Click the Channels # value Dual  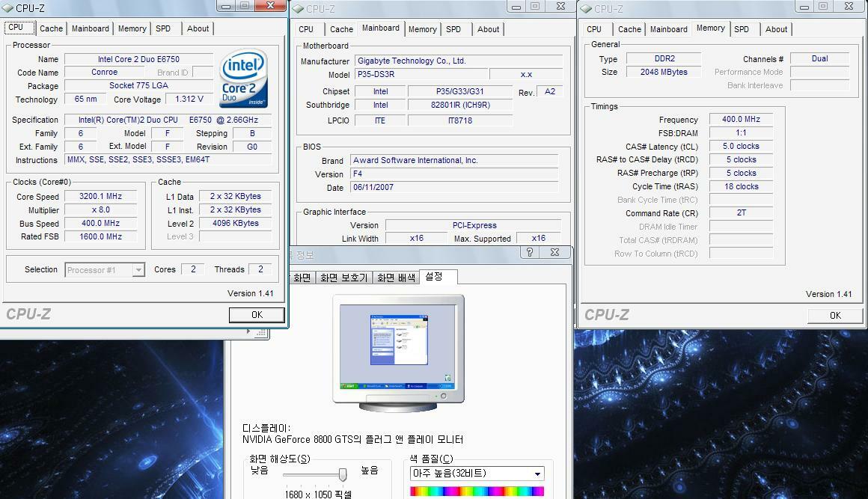(x=820, y=58)
